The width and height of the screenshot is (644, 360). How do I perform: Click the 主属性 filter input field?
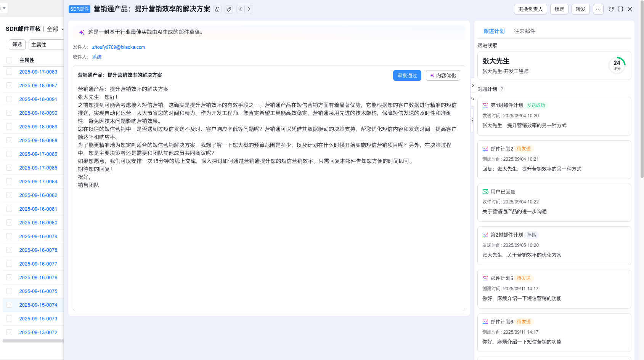(46, 45)
